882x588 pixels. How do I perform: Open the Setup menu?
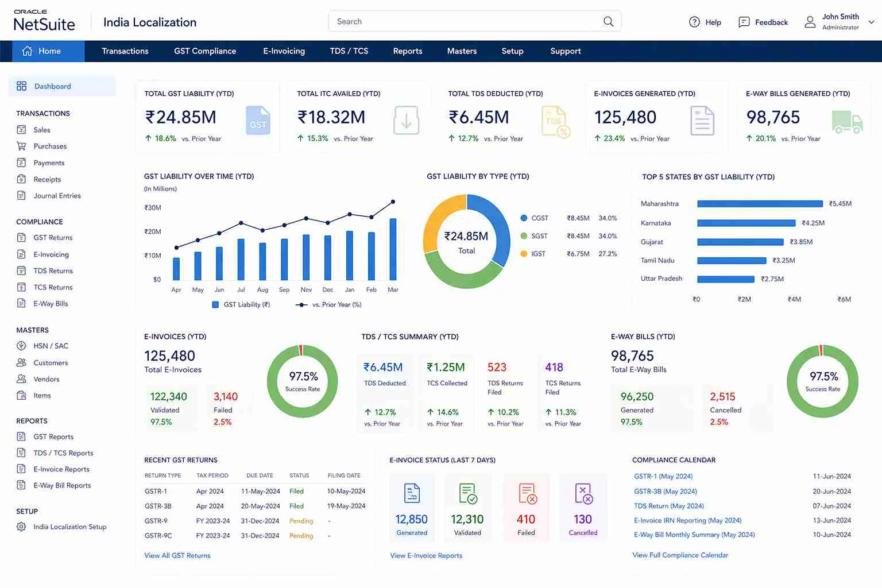tap(512, 51)
